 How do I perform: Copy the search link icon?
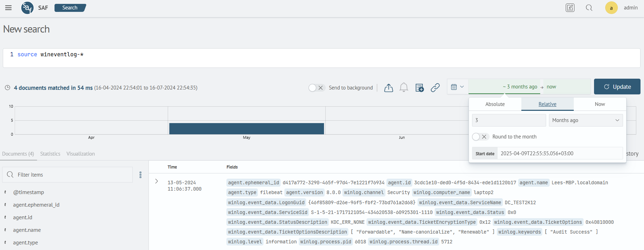pos(435,88)
